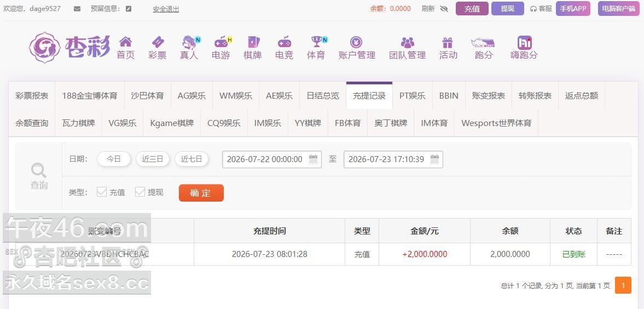
Task: Toggle the balance visibility eye icon
Action: click(x=444, y=9)
